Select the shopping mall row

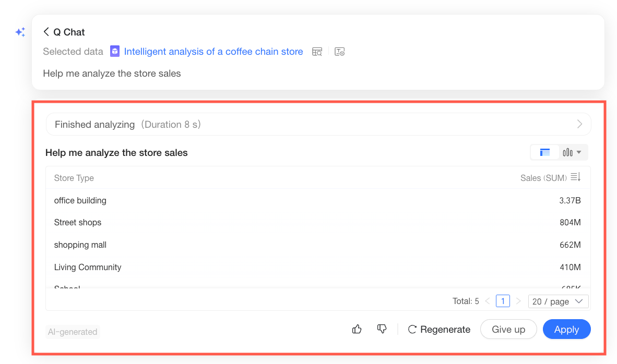click(318, 245)
